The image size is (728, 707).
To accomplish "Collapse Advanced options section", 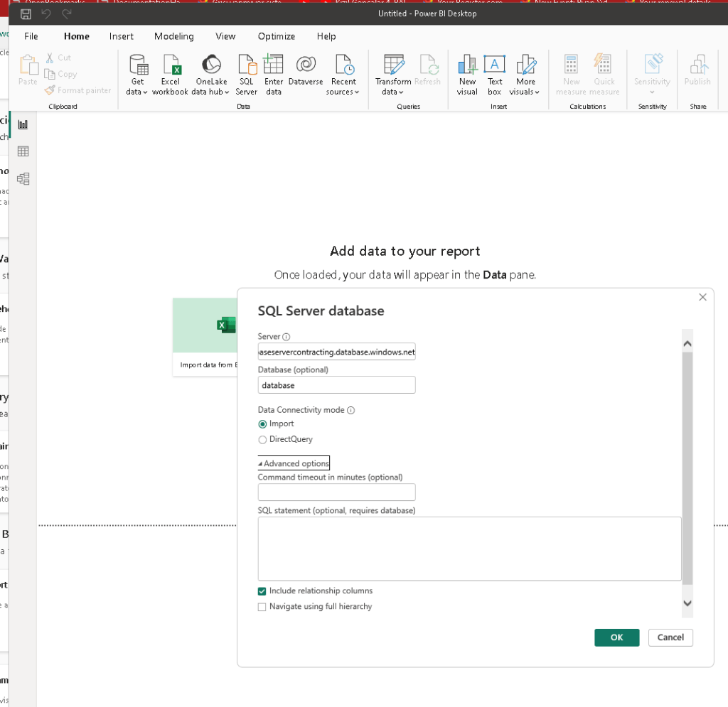I will tap(294, 463).
